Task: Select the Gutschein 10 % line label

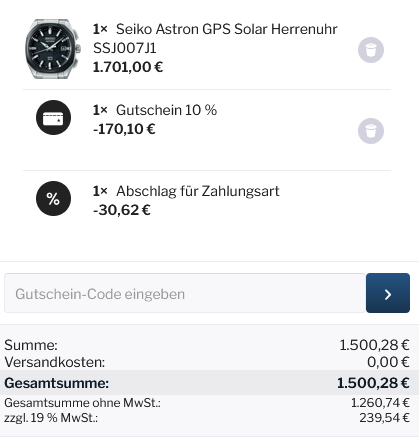Action: (166, 110)
